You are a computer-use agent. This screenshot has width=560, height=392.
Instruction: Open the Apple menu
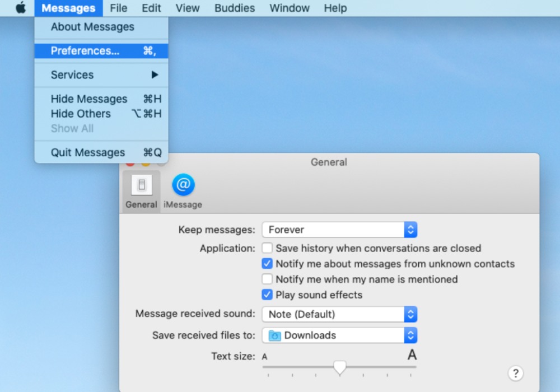click(x=21, y=7)
